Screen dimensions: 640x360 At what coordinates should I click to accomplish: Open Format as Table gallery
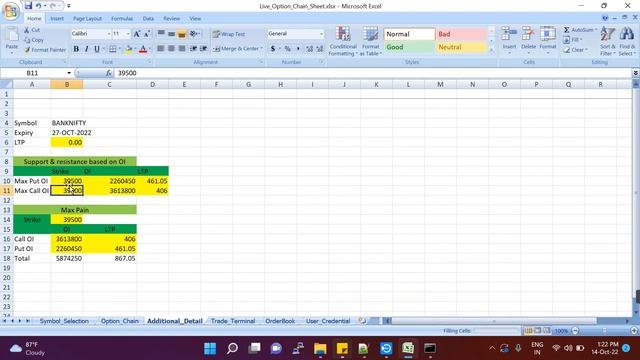(370, 41)
